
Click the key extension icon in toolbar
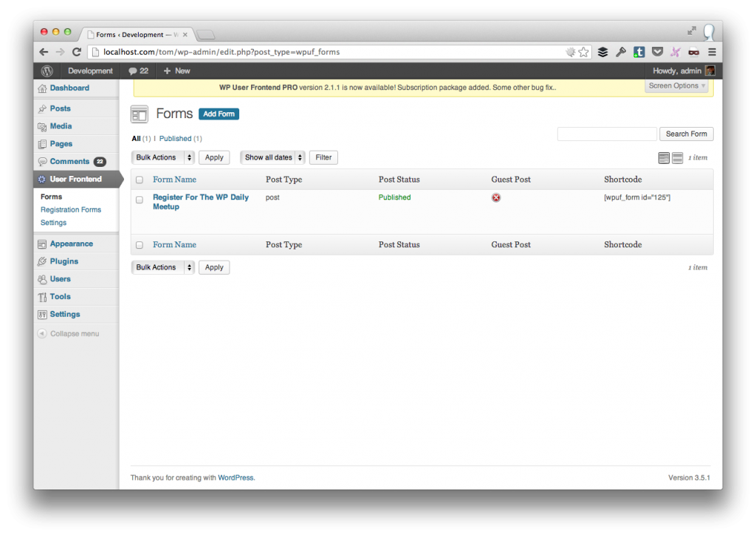click(x=621, y=52)
